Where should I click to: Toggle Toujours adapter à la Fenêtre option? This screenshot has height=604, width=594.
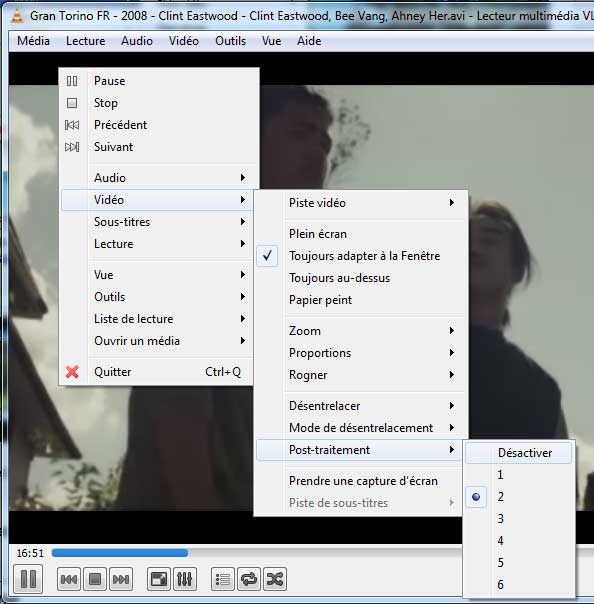(x=361, y=256)
